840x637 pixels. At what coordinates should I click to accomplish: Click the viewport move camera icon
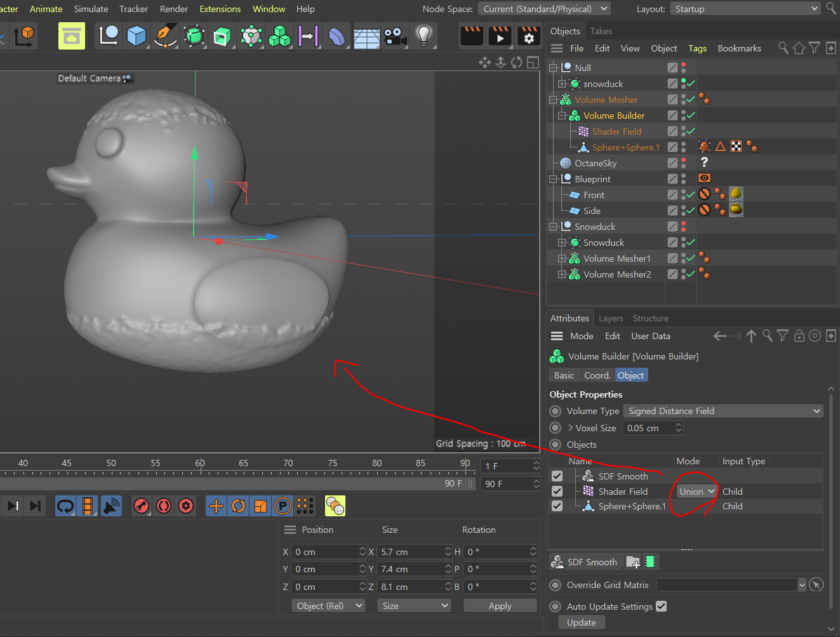(485, 62)
